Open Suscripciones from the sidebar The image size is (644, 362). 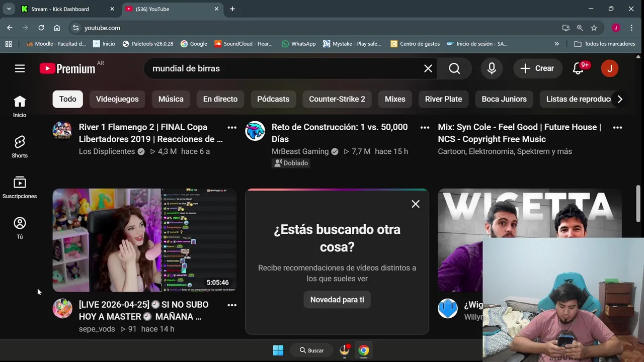[20, 188]
